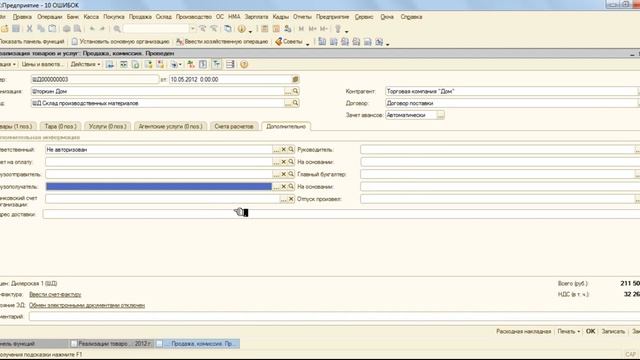Switch to Агентские услуги tab

coord(170,127)
